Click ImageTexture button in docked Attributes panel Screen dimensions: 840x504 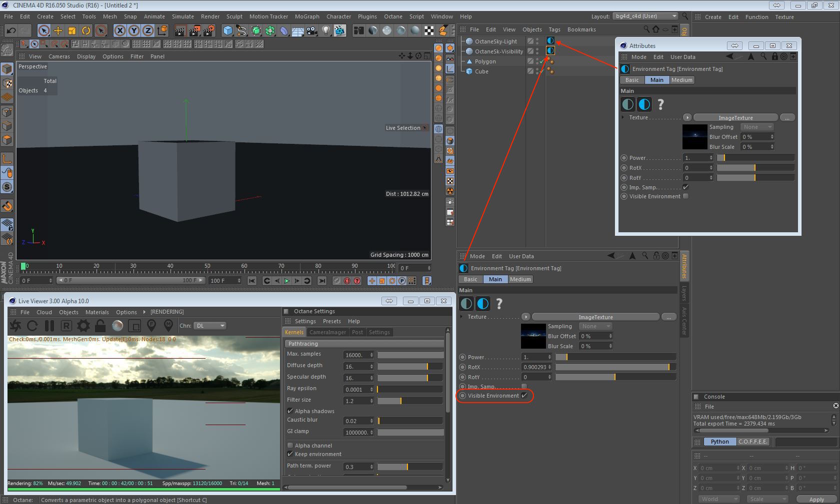[x=595, y=317]
